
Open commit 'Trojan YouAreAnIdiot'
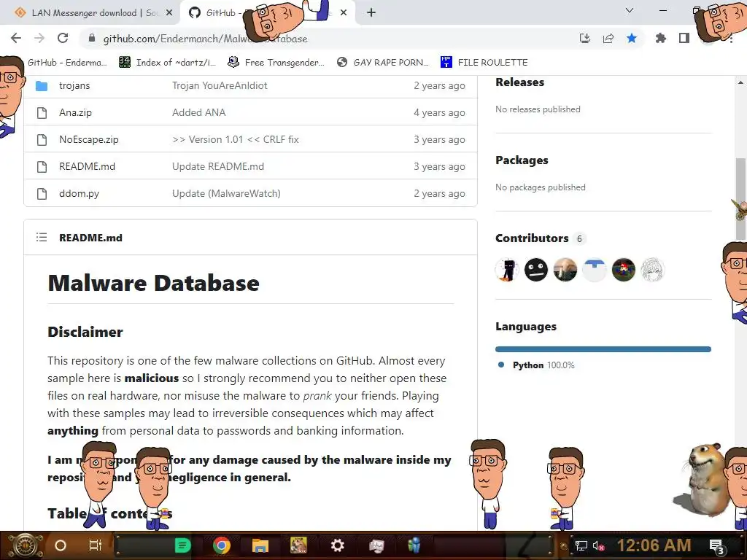(x=220, y=86)
